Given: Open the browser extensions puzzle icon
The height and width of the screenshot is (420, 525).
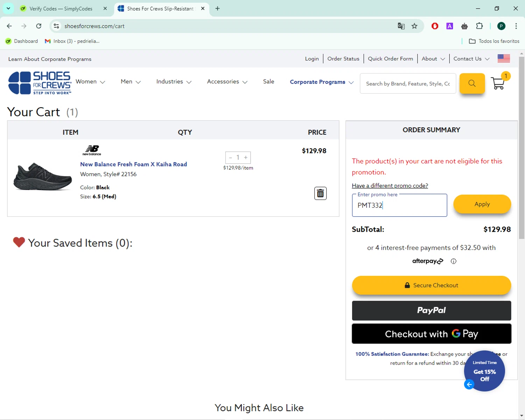Looking at the screenshot, I should pos(479,26).
